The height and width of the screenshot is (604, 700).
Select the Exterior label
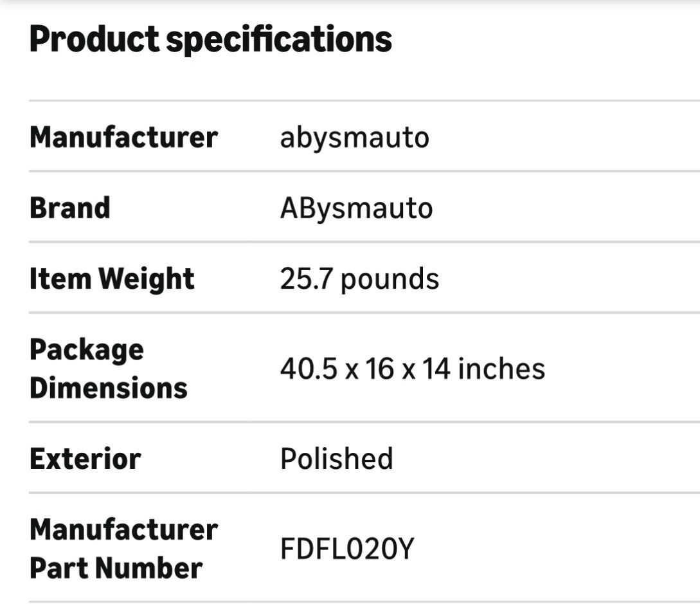click(85, 459)
